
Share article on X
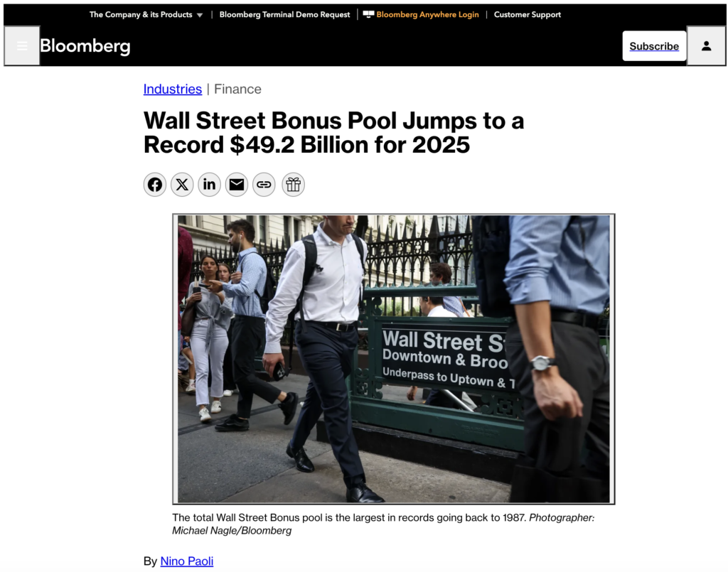tap(182, 185)
